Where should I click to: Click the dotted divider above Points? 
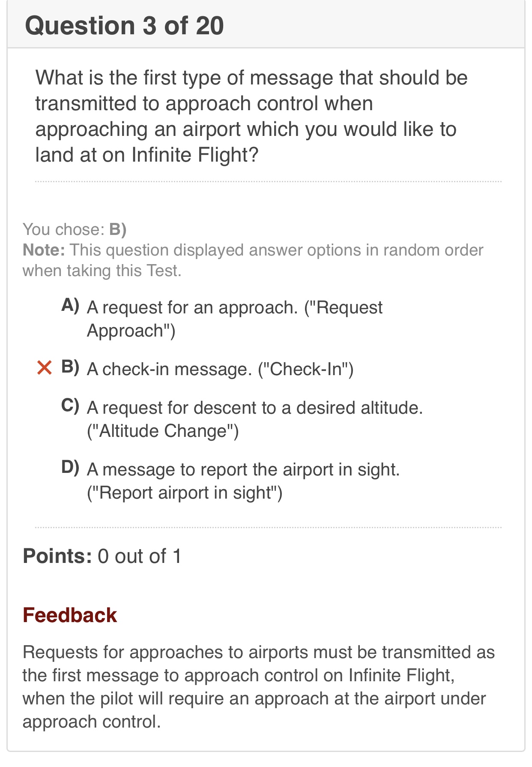(x=268, y=527)
